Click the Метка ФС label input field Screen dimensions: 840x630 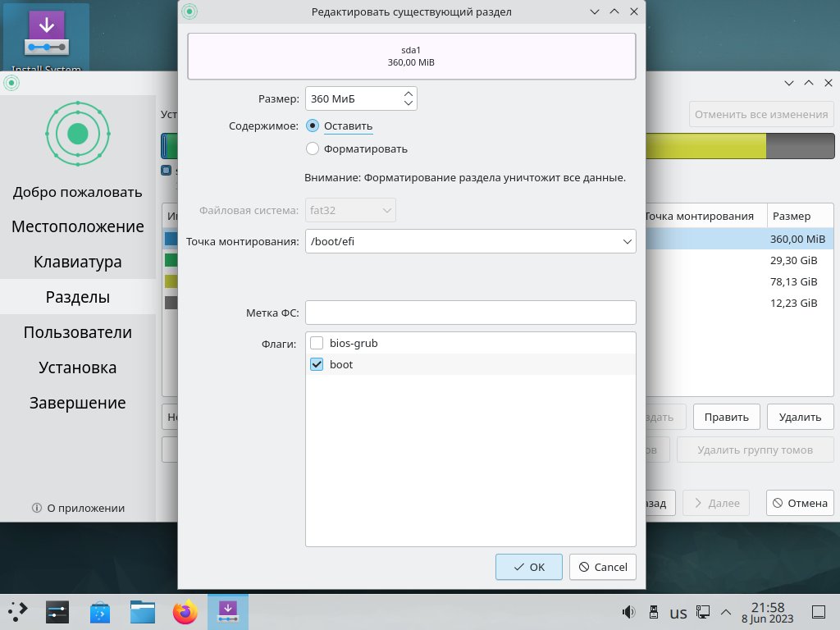[x=470, y=313]
